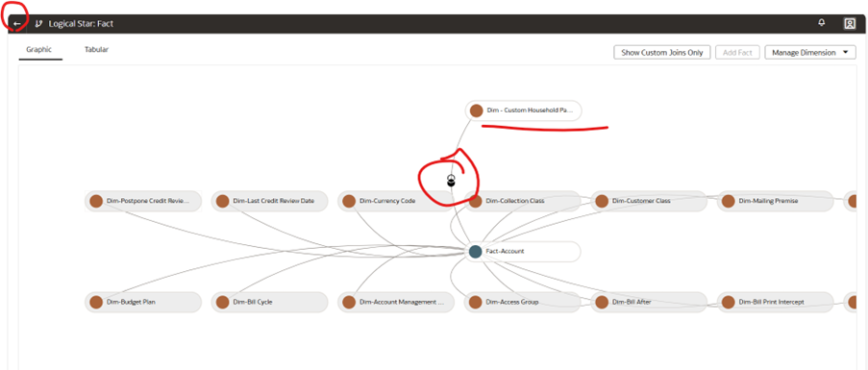Click the Fact-Account blue circle icon

[x=475, y=252]
